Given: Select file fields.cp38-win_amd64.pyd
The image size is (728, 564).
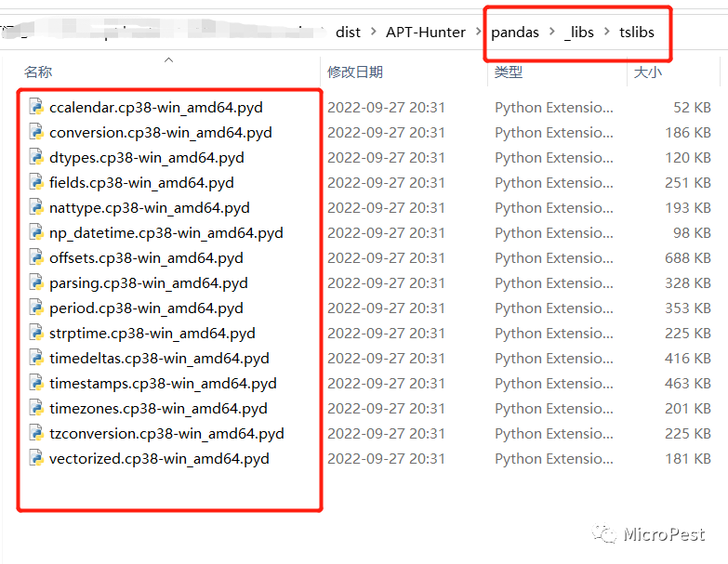Looking at the screenshot, I should pyautogui.click(x=141, y=183).
